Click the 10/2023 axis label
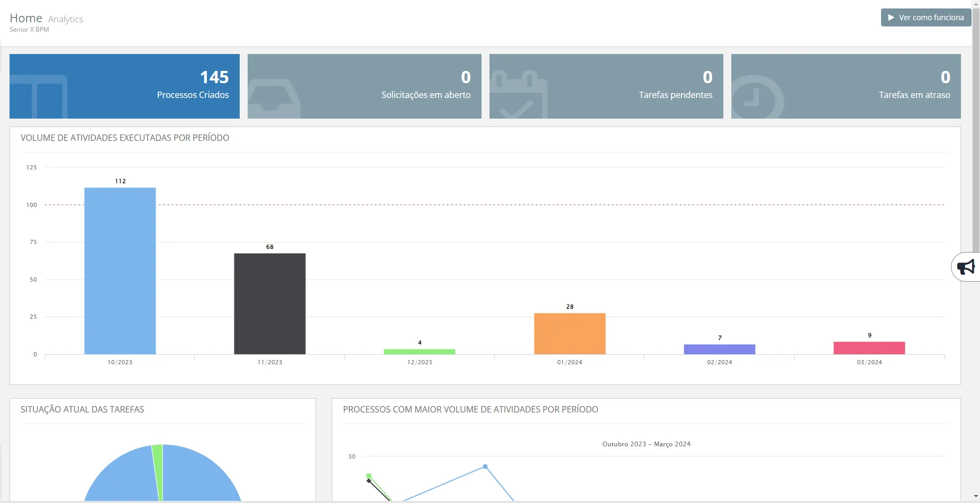Image resolution: width=980 pixels, height=503 pixels. pyautogui.click(x=120, y=362)
